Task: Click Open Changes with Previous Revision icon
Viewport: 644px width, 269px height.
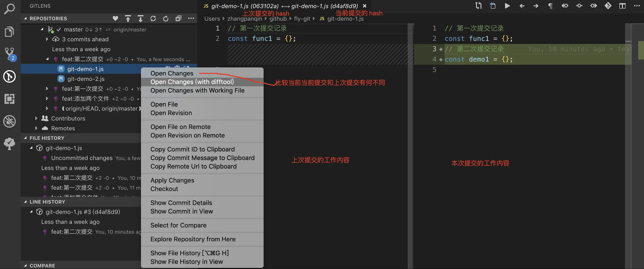Action: pyautogui.click(x=565, y=6)
